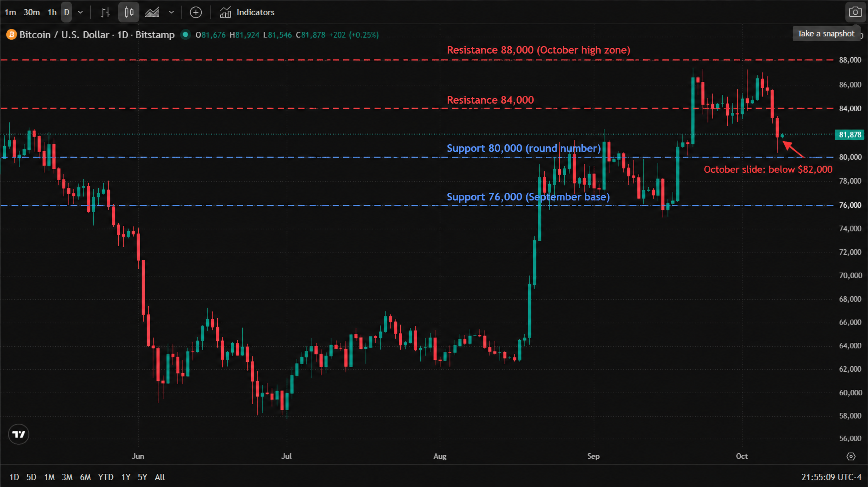Open the Indicators menu
The height and width of the screenshot is (487, 868).
pyautogui.click(x=247, y=12)
